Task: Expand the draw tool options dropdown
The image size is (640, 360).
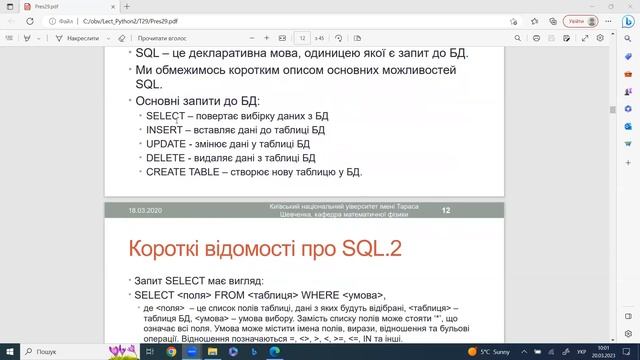Action: 108,38
